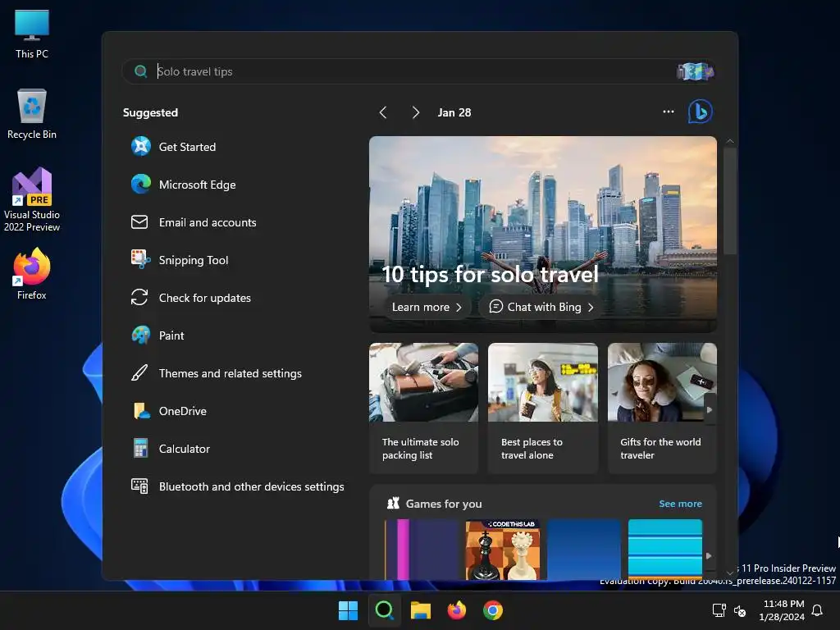Open This PC desktop icon
Viewport: 840px width, 630px height.
(32, 34)
